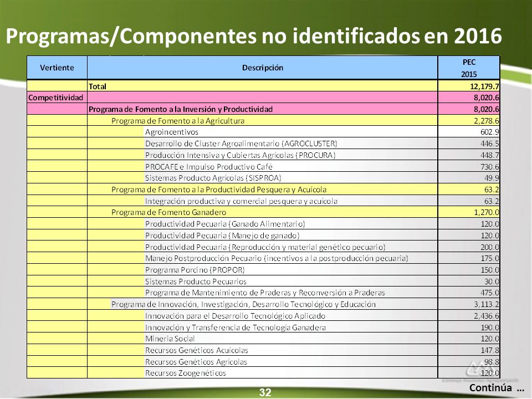
Task: Select 'Sistemas Producto Agrícolas (SISPROA)'
Action: point(213,178)
